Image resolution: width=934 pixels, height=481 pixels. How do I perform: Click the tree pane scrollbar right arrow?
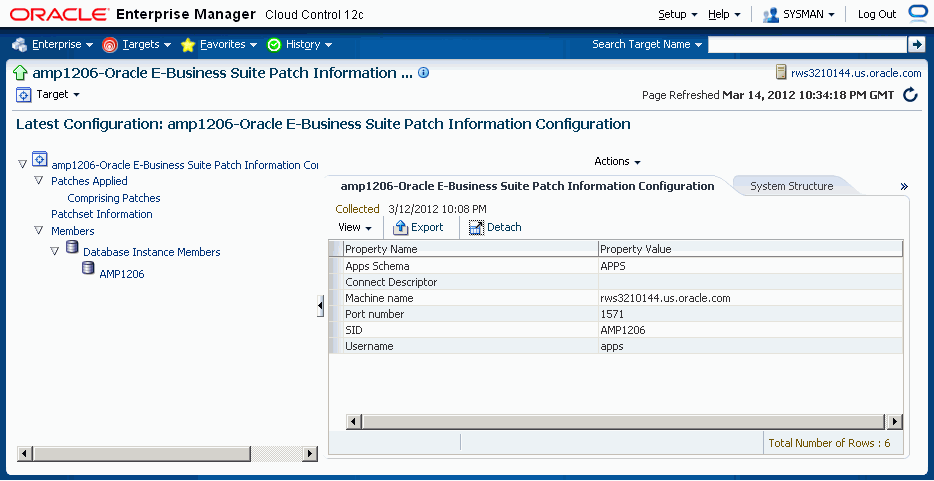(310, 454)
